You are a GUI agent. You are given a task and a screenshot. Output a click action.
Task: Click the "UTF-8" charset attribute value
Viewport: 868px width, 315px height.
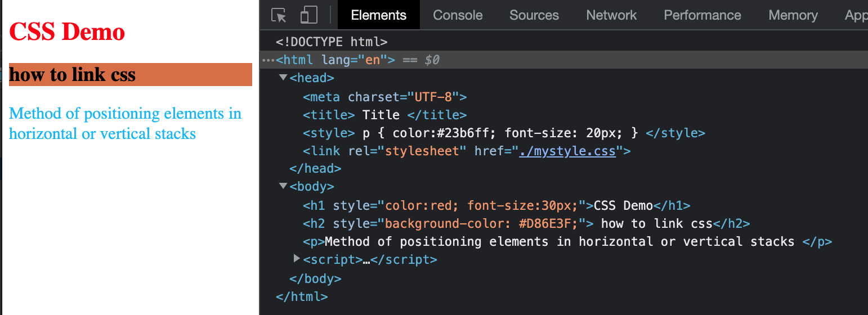pos(433,97)
